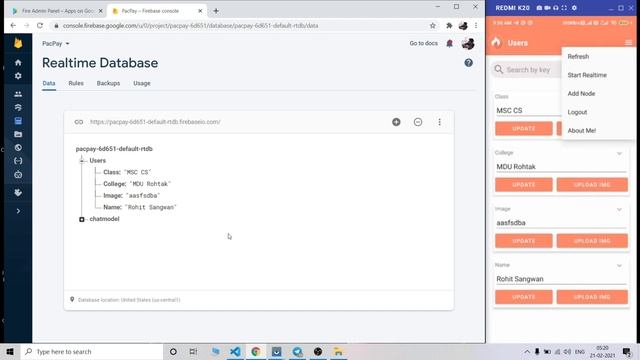Bookmark this page star icon

pyautogui.click(x=433, y=25)
